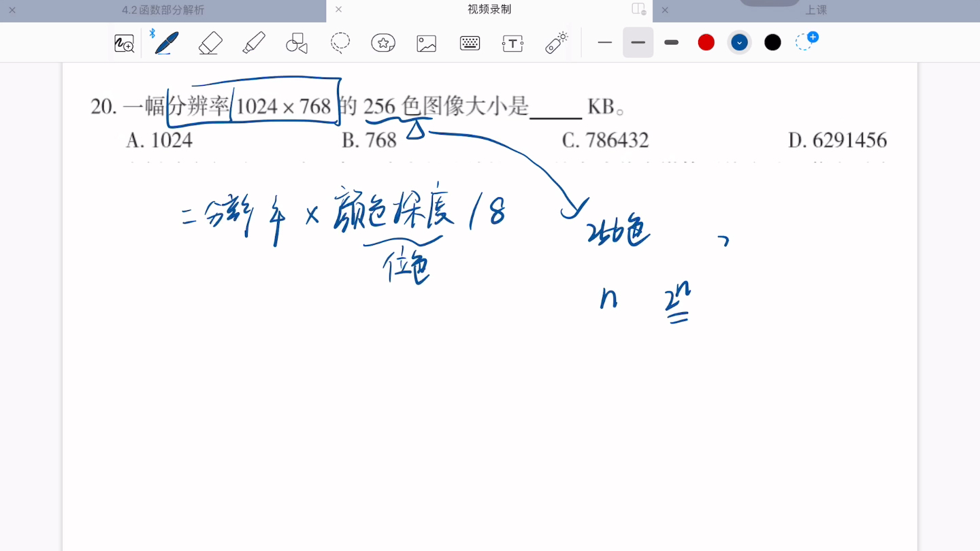Close the 上课 tab
980x551 pixels.
coord(665,10)
